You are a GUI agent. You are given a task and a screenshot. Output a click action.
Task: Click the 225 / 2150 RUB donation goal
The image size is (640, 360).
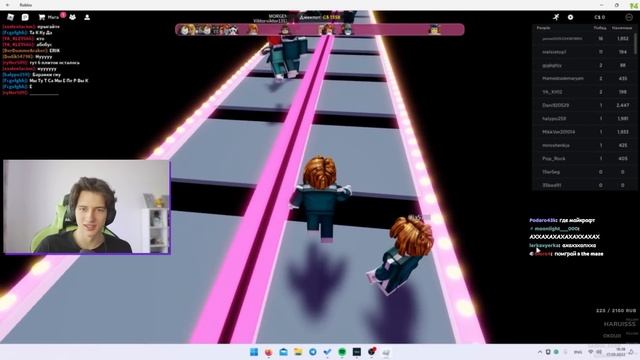pyautogui.click(x=616, y=311)
